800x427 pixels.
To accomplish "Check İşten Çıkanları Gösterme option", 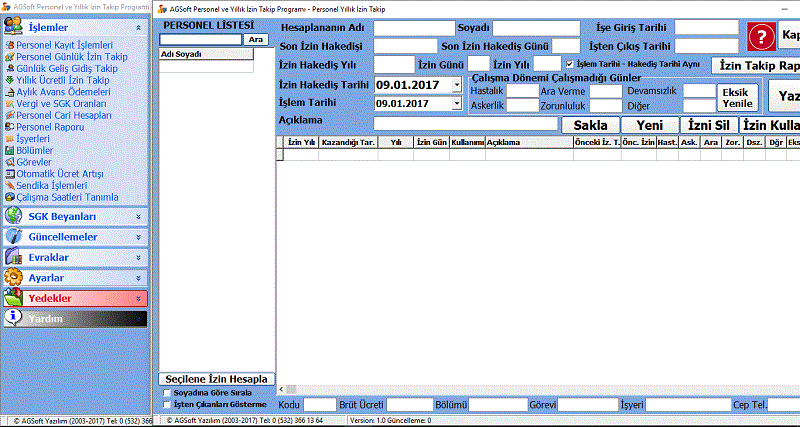I will click(166, 405).
